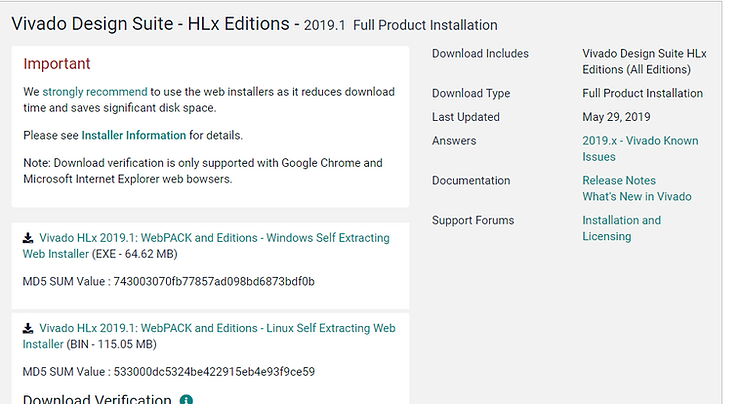740x404 pixels.
Task: Click the Google Chrome download verification note
Action: [x=203, y=171]
